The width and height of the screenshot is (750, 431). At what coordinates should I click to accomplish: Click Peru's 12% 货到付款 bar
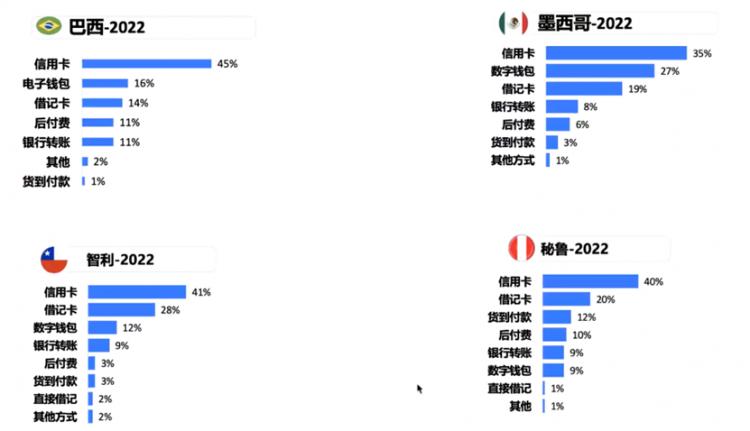click(x=557, y=317)
